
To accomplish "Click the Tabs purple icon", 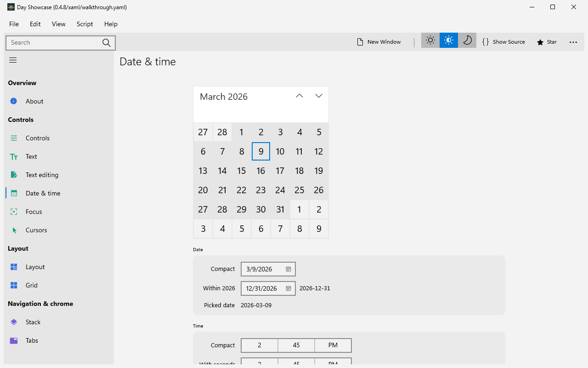I will (14, 340).
